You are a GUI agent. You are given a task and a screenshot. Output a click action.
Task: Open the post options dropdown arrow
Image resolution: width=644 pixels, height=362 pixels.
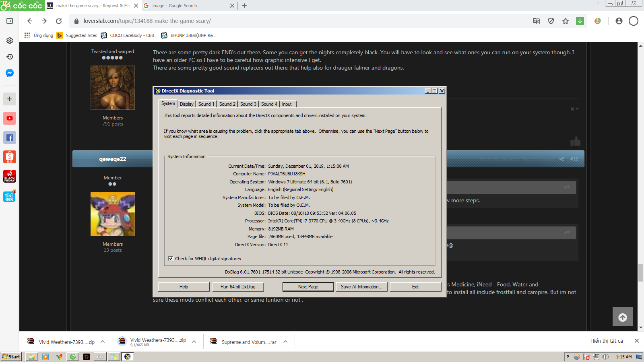(x=575, y=109)
